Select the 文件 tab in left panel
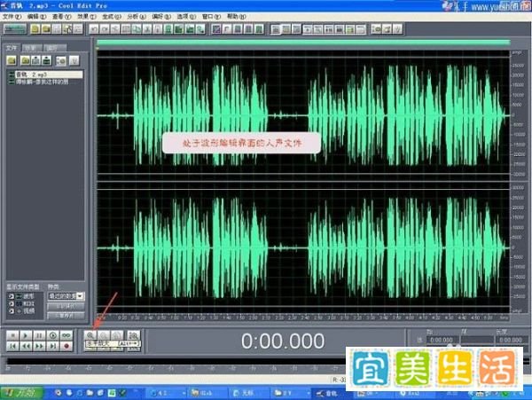The height and width of the screenshot is (400, 532). (12, 48)
